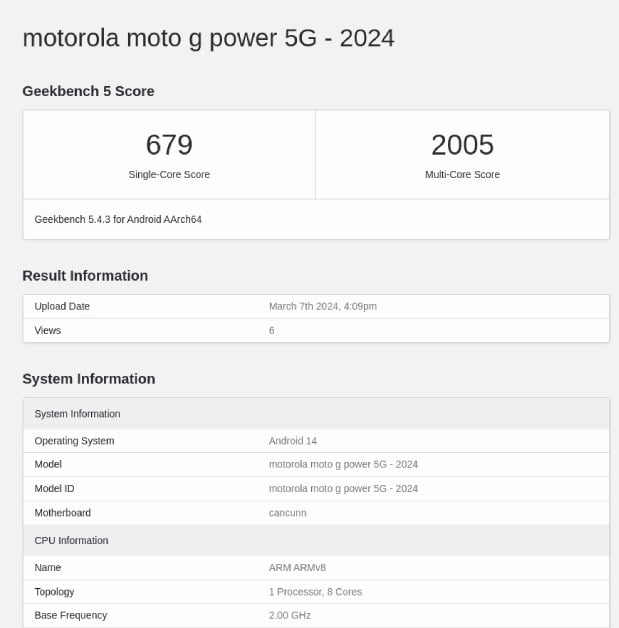Click the Single-Core Score label

click(x=169, y=174)
